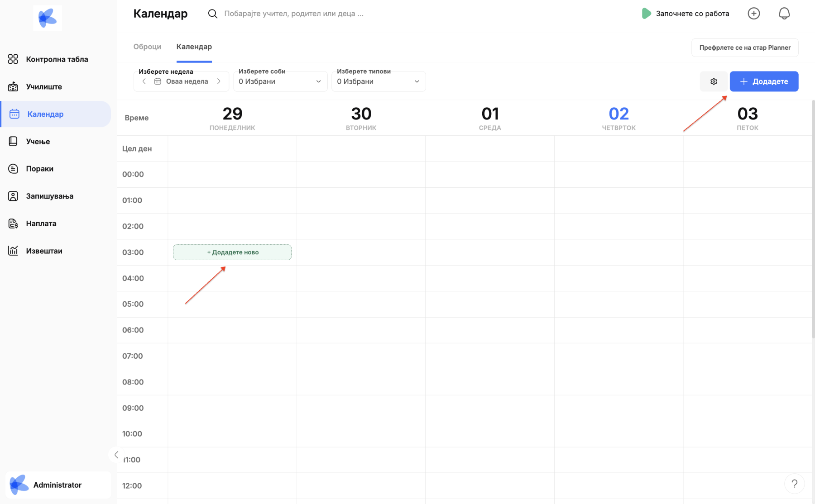815x504 pixels.
Task: Click the search field for teachers, parents
Action: 294,14
